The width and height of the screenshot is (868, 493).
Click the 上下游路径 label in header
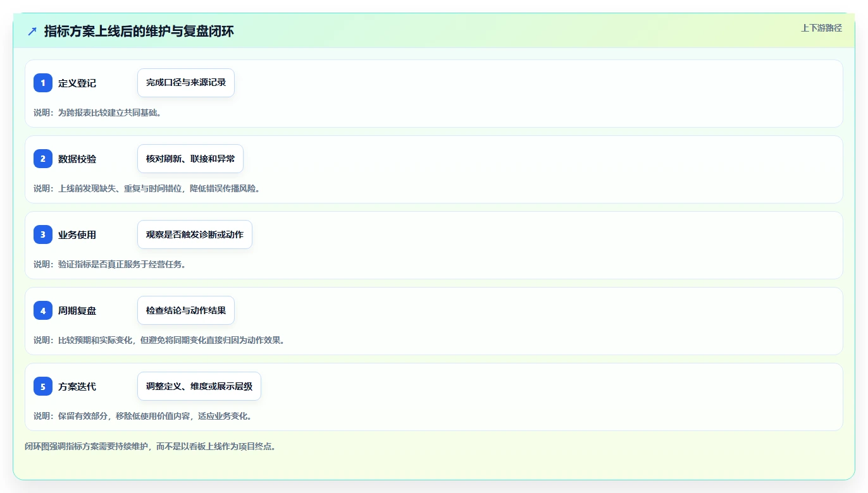point(821,28)
